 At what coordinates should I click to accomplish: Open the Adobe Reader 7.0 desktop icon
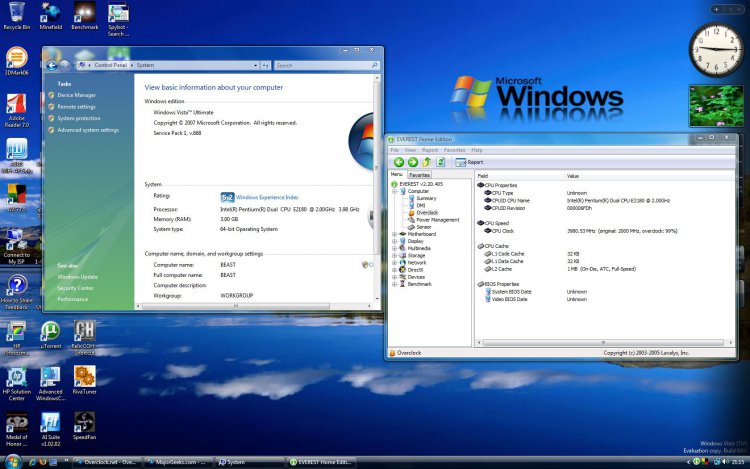(x=16, y=110)
